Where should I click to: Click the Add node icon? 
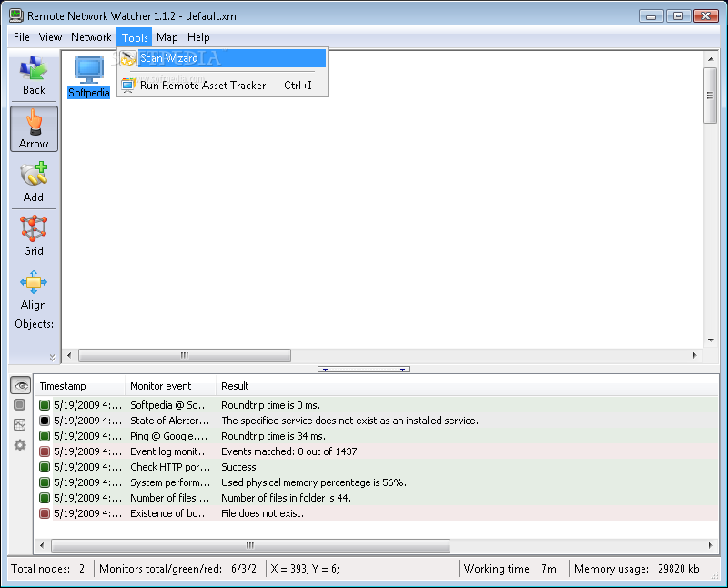pyautogui.click(x=34, y=183)
